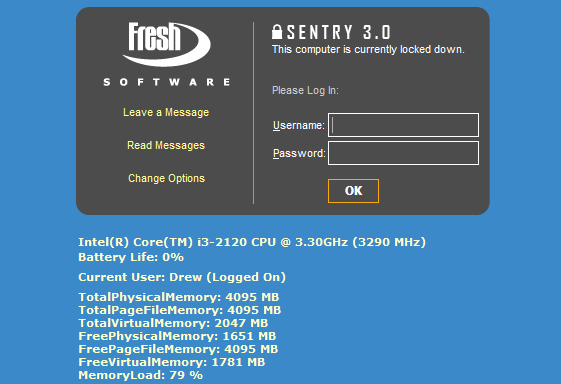
Task: Click 'FreePhysicalMemory: 1651 MB' line
Action: pyautogui.click(x=177, y=336)
